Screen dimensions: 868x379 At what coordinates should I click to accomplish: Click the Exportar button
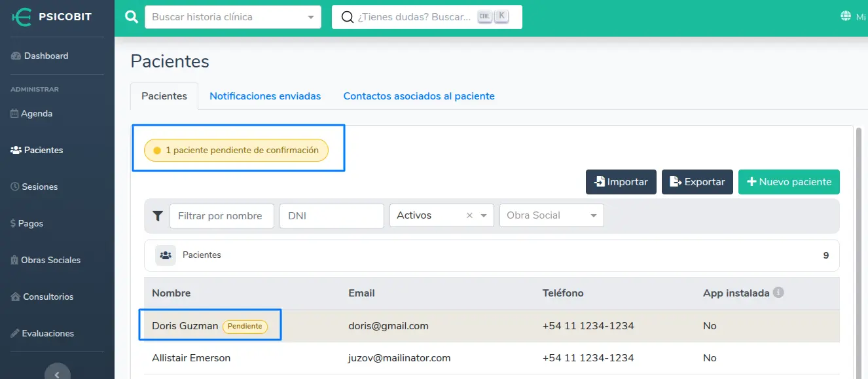coord(696,182)
